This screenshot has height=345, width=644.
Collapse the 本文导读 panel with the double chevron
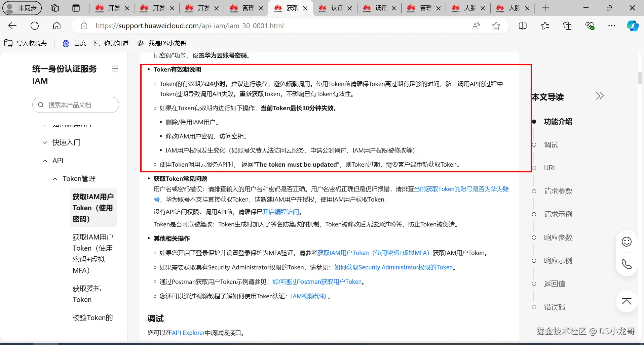600,96
